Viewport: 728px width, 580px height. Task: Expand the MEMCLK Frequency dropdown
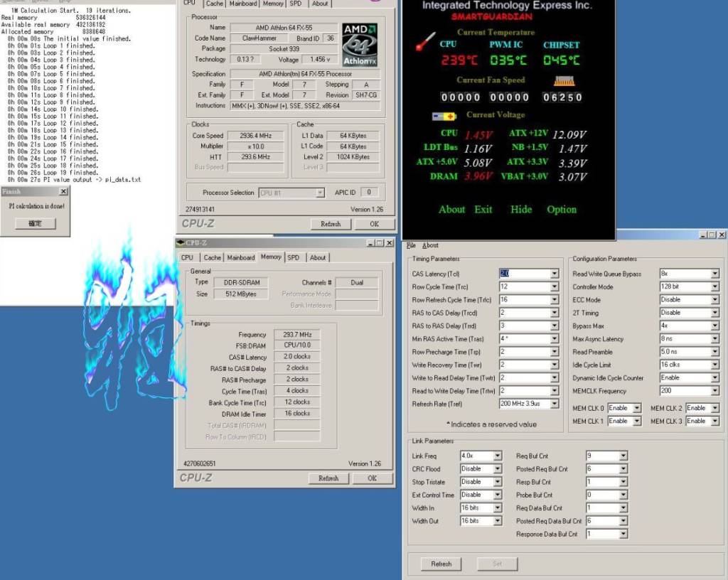tap(715, 391)
